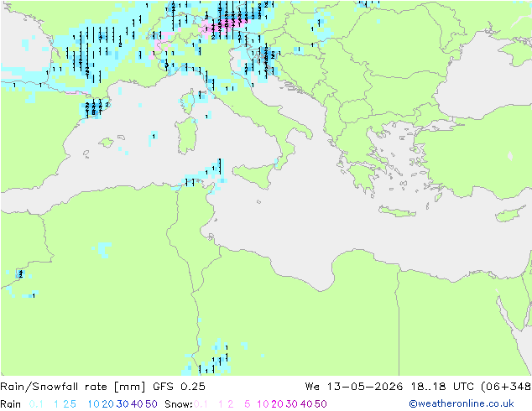Click Crete on the map
Screen dimensions: 532x411
(x=397, y=211)
